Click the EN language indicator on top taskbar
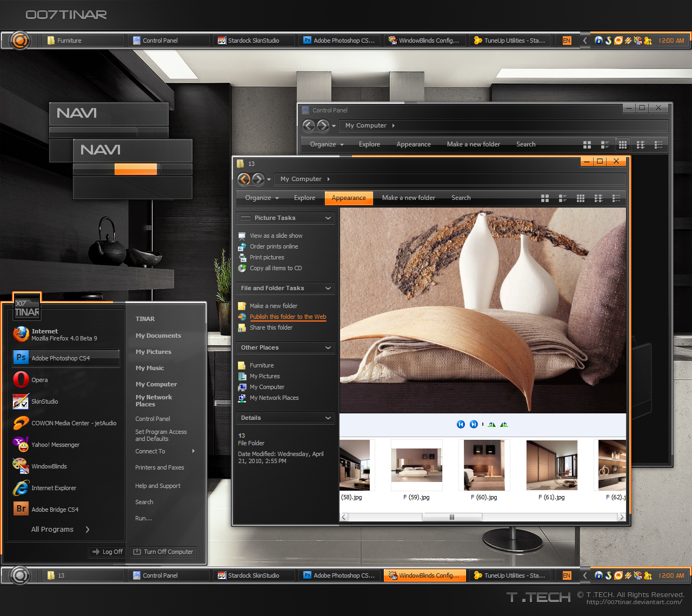 (x=567, y=41)
